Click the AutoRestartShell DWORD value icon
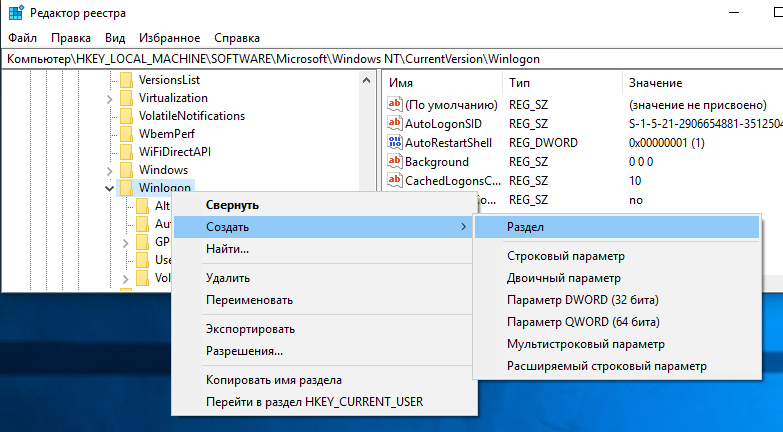Viewport: 783px width, 432px height. click(x=394, y=143)
